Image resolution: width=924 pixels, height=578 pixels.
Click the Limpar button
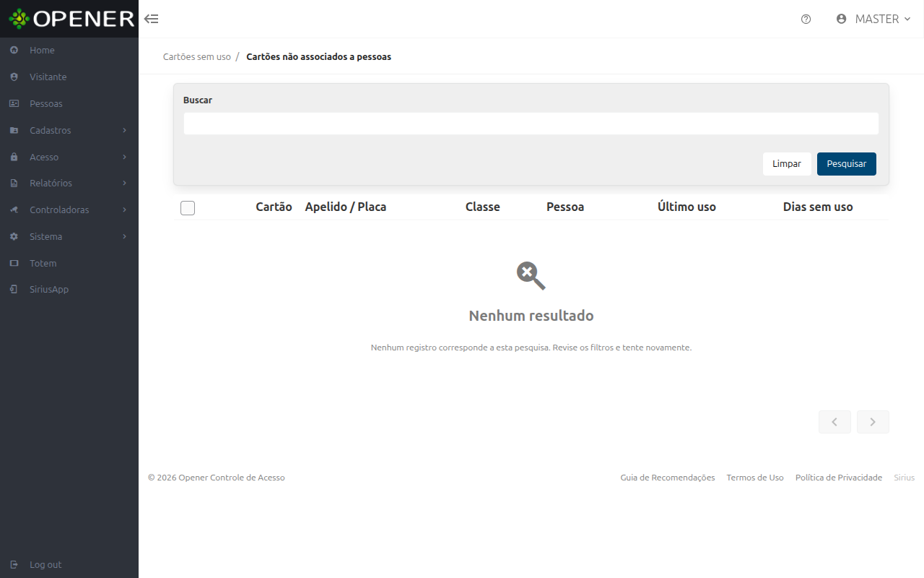tap(787, 164)
